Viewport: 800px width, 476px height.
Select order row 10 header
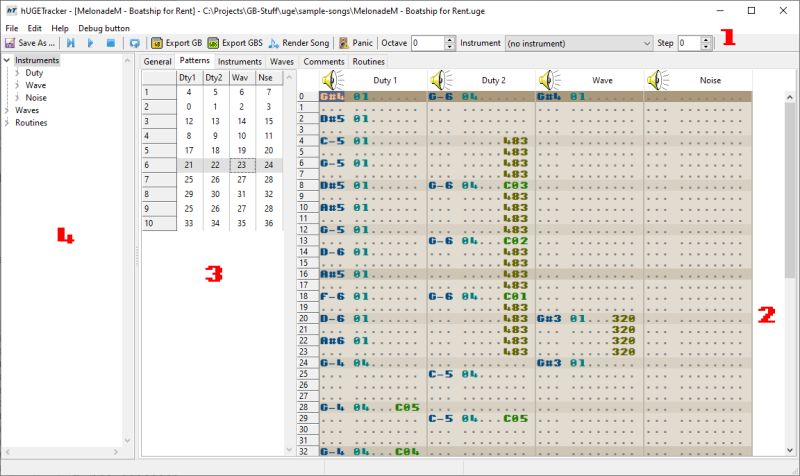coord(159,223)
